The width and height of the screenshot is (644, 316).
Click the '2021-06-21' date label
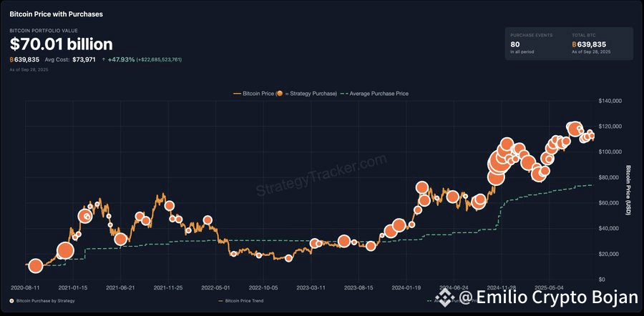[120, 287]
